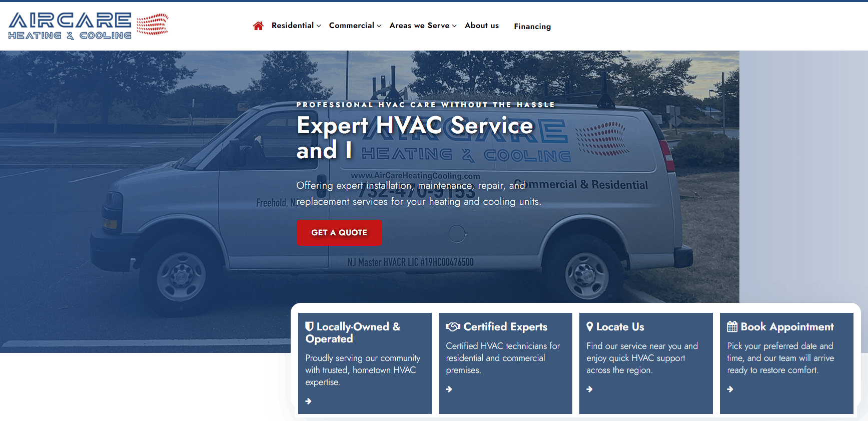Expand the Areas we Serve chevron

pyautogui.click(x=454, y=26)
